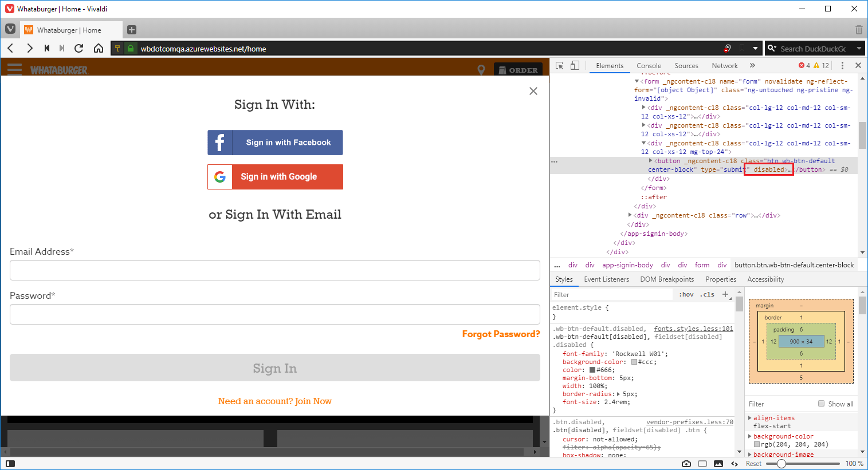Image resolution: width=868 pixels, height=470 pixels.
Task: Go back to the previous page
Action: [x=10, y=48]
